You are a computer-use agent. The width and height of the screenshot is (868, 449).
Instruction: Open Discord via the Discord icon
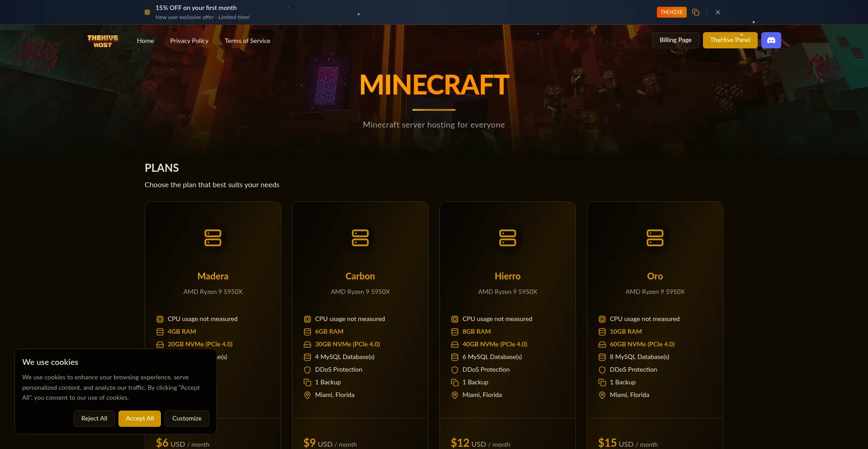771,40
